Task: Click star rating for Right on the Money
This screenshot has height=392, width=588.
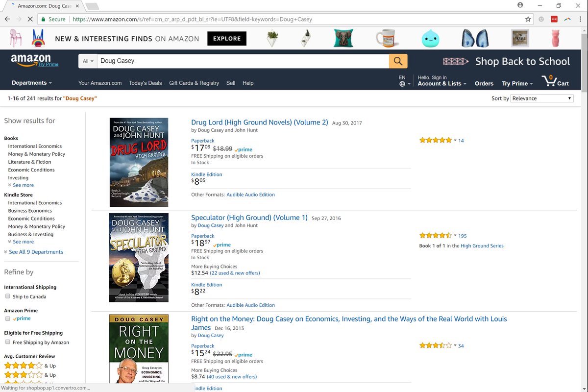Action: point(435,345)
